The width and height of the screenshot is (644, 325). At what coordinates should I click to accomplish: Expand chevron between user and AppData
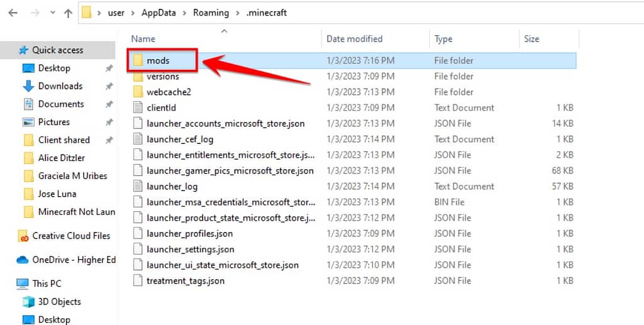(133, 13)
